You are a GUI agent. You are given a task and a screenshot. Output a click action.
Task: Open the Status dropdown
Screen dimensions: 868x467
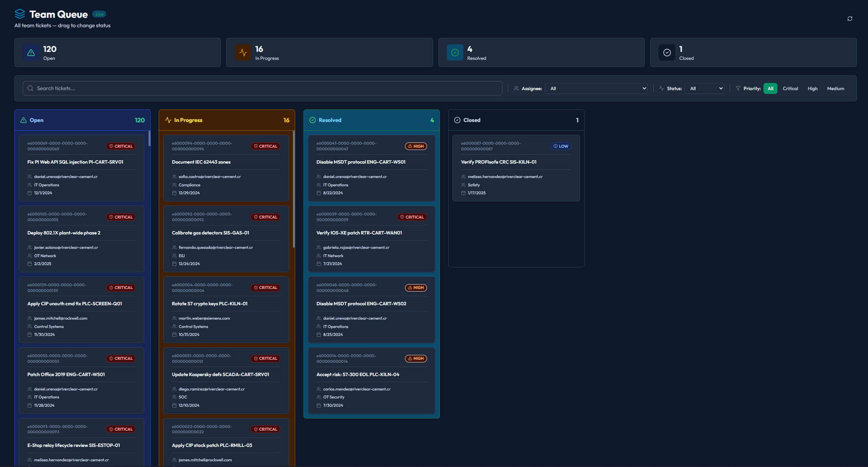[x=704, y=88]
